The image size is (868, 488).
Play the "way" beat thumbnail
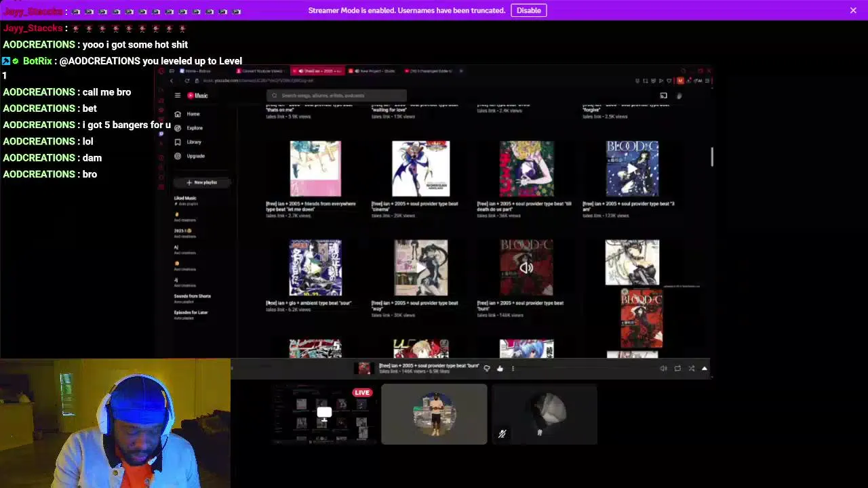tap(420, 268)
